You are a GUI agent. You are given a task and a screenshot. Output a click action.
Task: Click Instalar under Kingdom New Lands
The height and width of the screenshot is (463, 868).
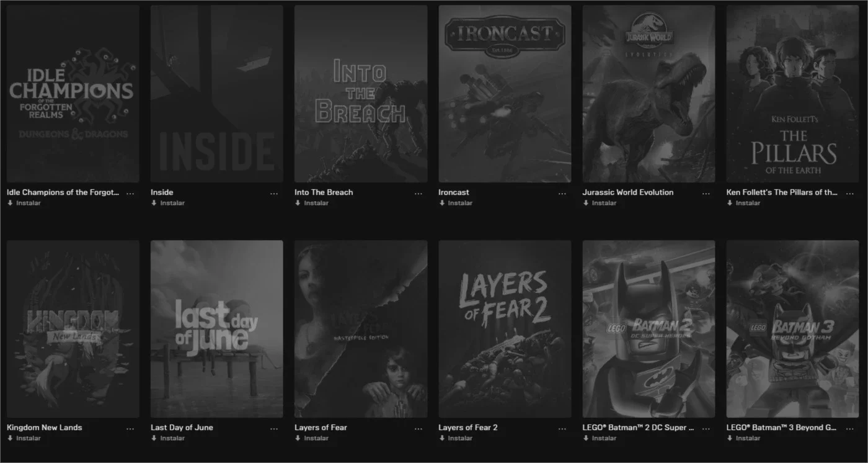point(24,438)
